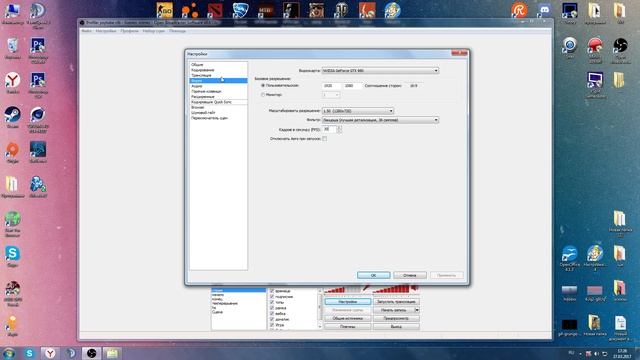Open the Масштабировать разрешение dropdown
Viewport: 640px width, 360px height.
point(358,111)
